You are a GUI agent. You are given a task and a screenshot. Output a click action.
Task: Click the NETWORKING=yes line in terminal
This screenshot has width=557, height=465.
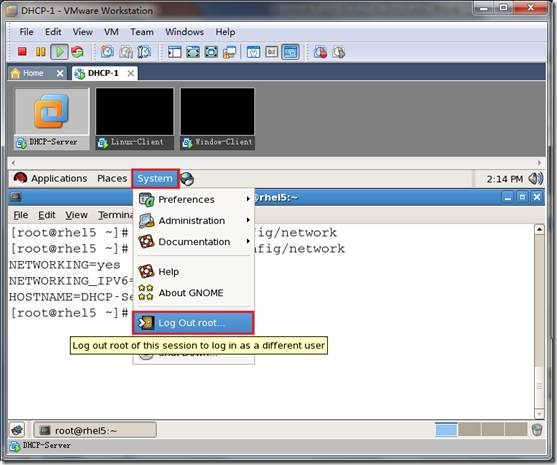pos(65,265)
